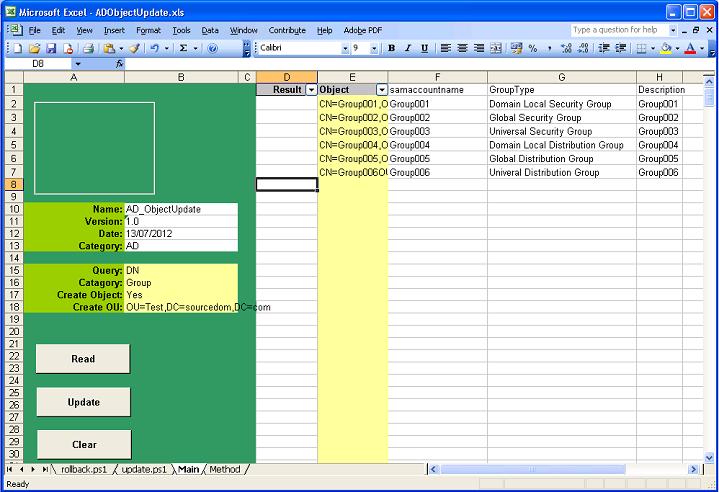The height and width of the screenshot is (492, 719).
Task: Toggle Underline formatting
Action: [424, 48]
